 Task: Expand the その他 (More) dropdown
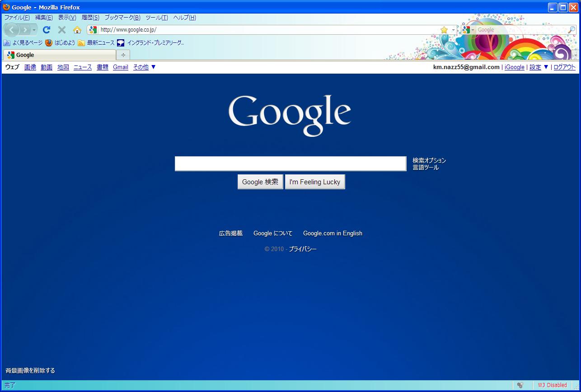[x=145, y=67]
